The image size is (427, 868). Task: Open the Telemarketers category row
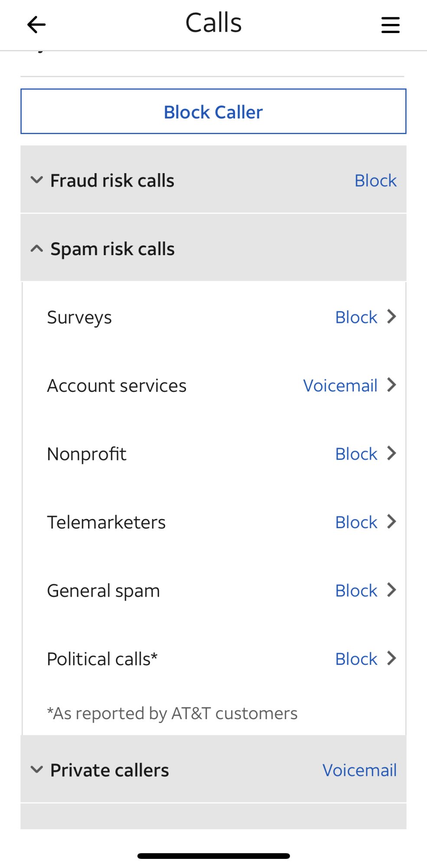tap(106, 522)
